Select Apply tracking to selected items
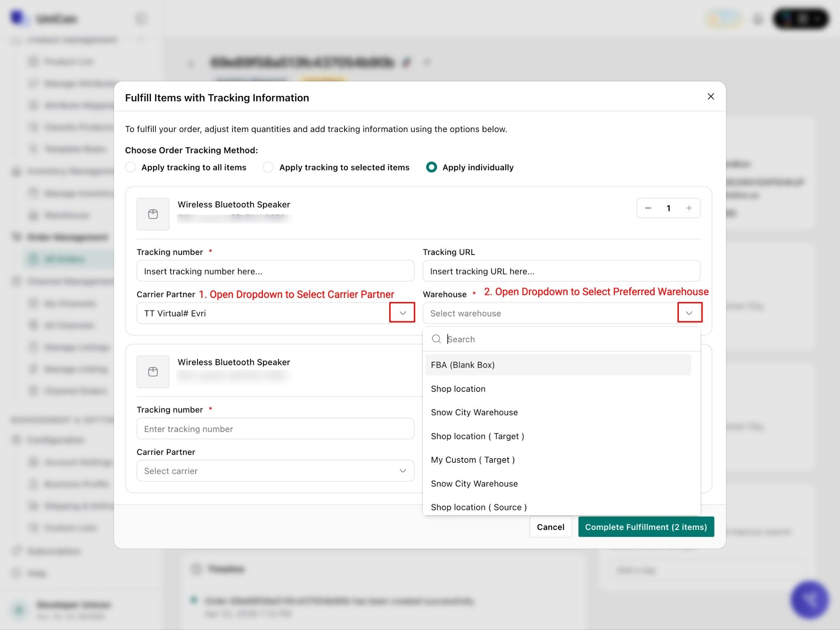The height and width of the screenshot is (630, 840). (268, 167)
